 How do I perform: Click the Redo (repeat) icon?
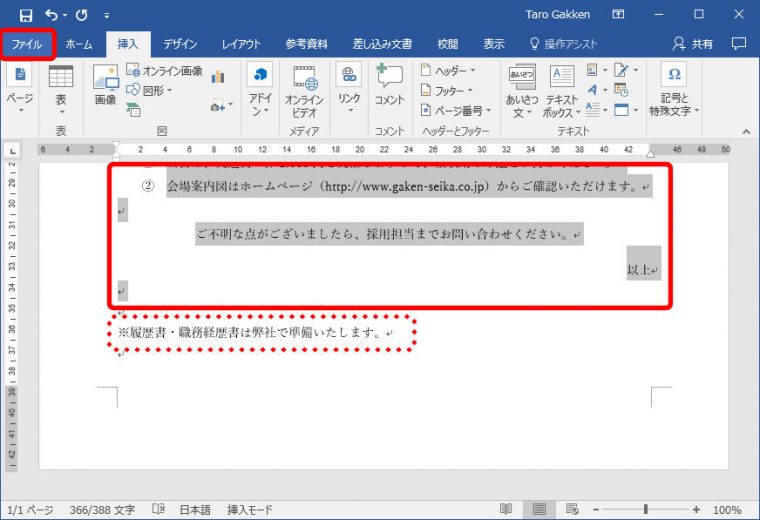tap(81, 15)
